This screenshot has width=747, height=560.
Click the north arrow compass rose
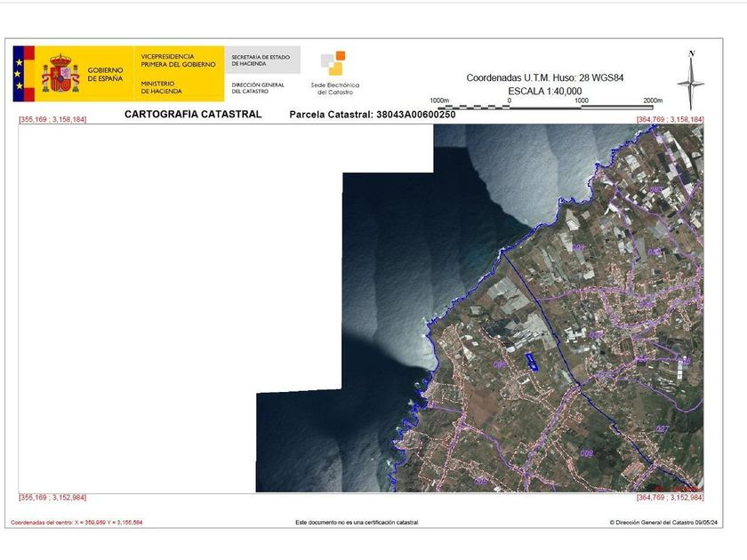click(691, 81)
